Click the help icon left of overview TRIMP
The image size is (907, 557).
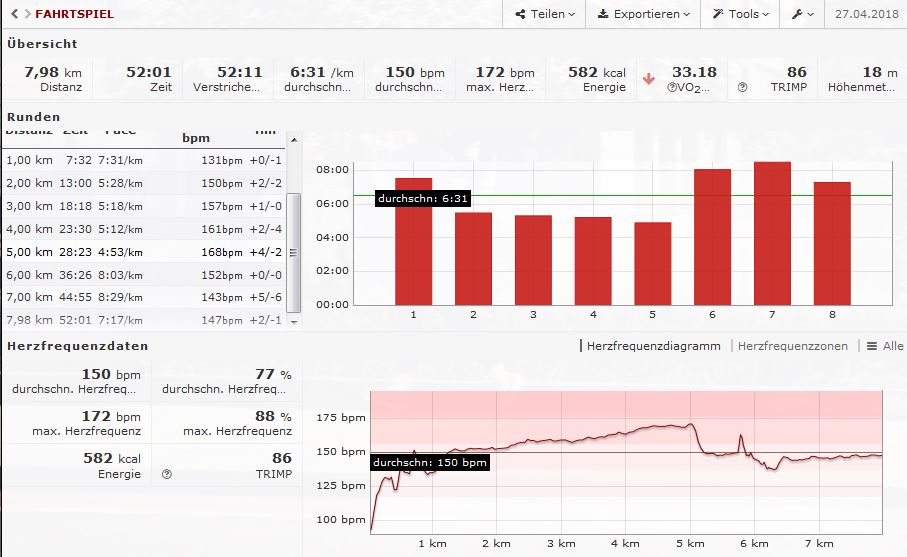(x=742, y=88)
